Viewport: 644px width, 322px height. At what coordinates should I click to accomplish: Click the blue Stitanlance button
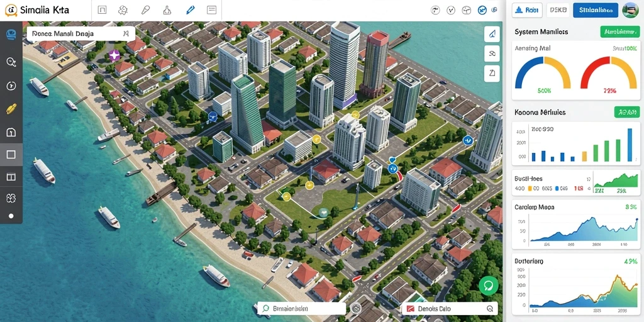point(596,10)
